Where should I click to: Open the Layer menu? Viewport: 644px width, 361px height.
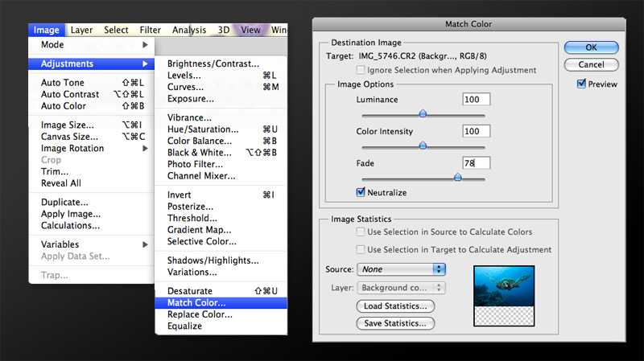coord(81,30)
